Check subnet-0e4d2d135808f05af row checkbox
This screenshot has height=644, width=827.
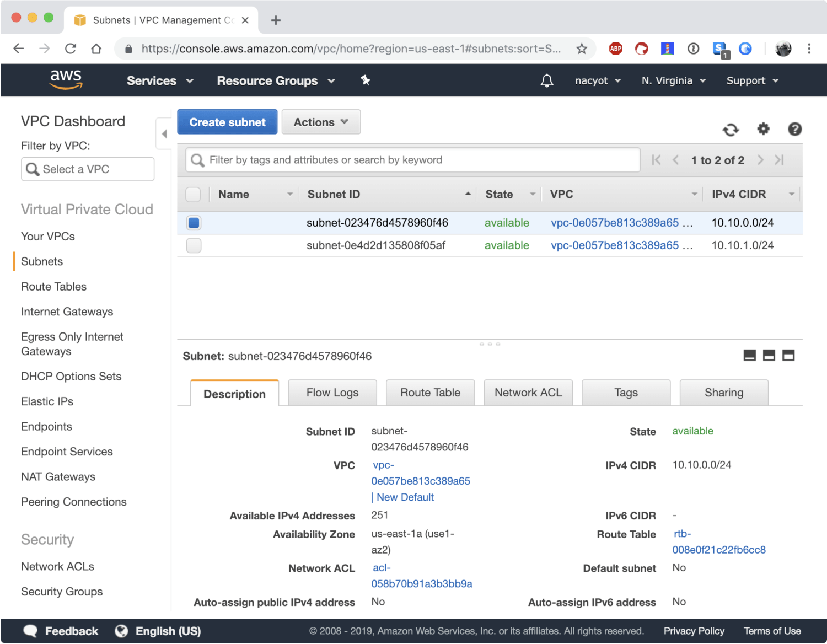(x=194, y=245)
